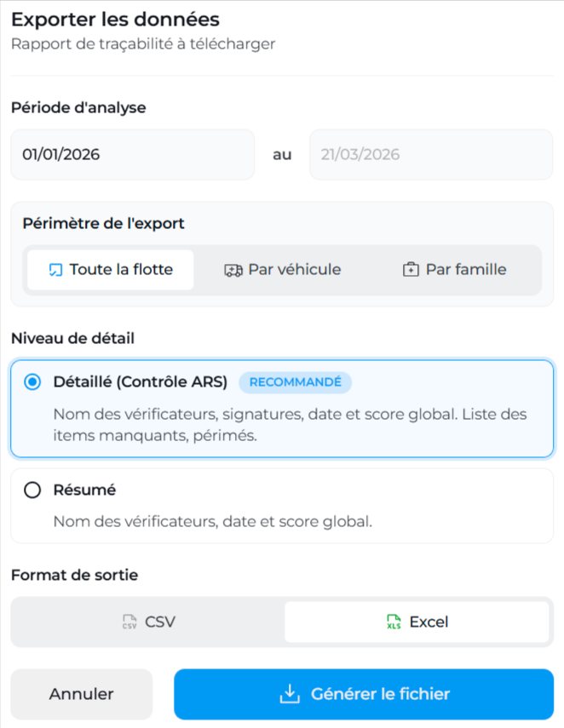Click the Annuler button
Image resolution: width=564 pixels, height=728 pixels.
81,694
